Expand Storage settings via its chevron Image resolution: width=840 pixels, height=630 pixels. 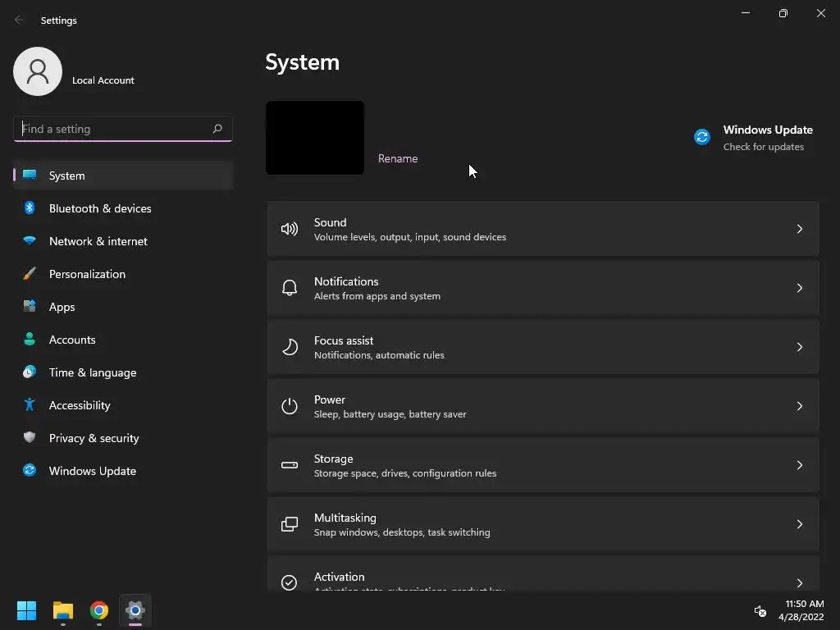pos(799,464)
